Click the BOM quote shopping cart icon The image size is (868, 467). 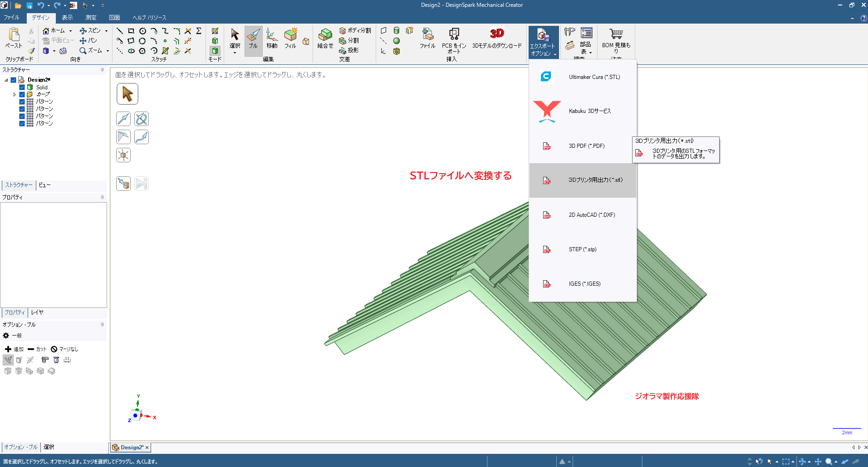pyautogui.click(x=616, y=34)
